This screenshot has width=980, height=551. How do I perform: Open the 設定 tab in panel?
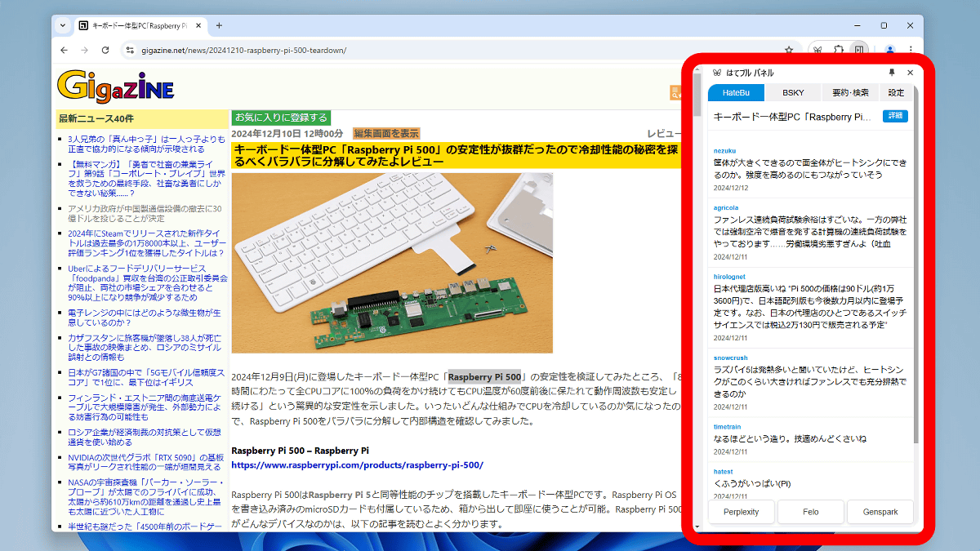(x=896, y=92)
